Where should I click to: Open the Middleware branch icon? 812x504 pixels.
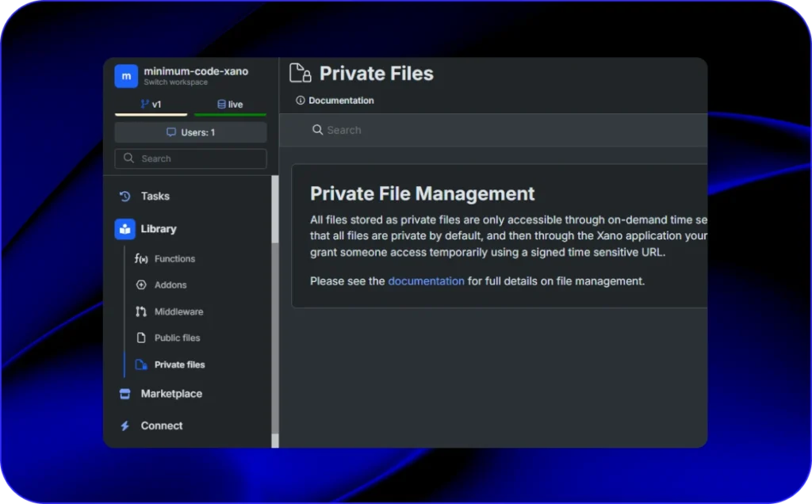(142, 312)
